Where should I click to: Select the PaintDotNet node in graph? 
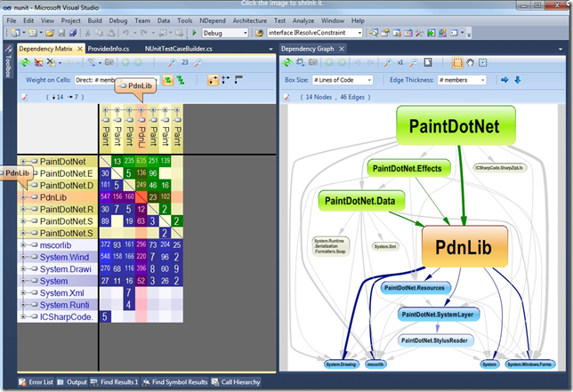[456, 125]
